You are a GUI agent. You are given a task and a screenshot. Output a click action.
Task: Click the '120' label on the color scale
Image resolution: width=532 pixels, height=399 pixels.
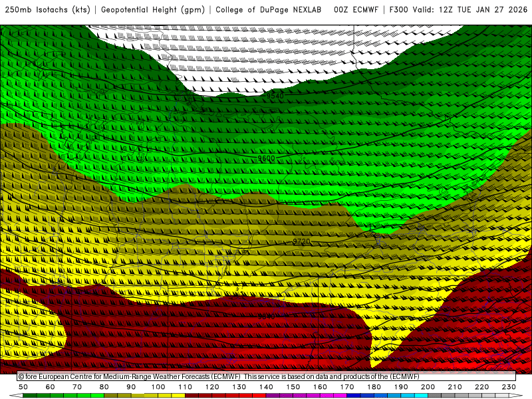pyautogui.click(x=212, y=387)
